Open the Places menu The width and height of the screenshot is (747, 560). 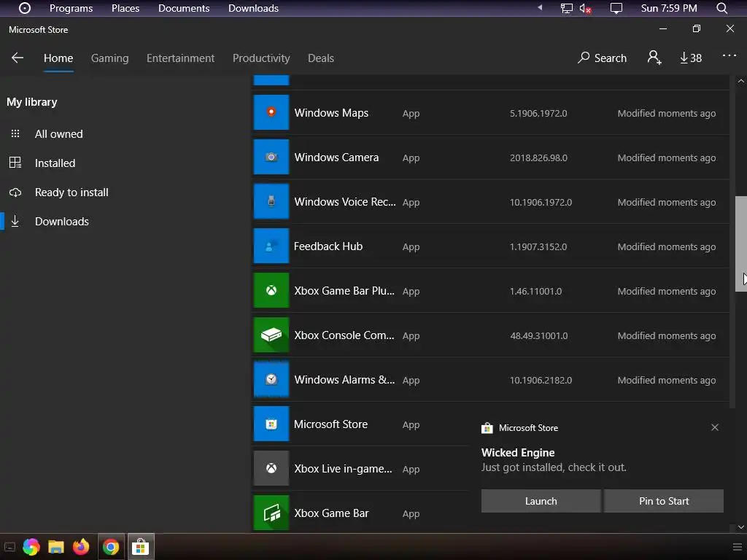pos(125,8)
